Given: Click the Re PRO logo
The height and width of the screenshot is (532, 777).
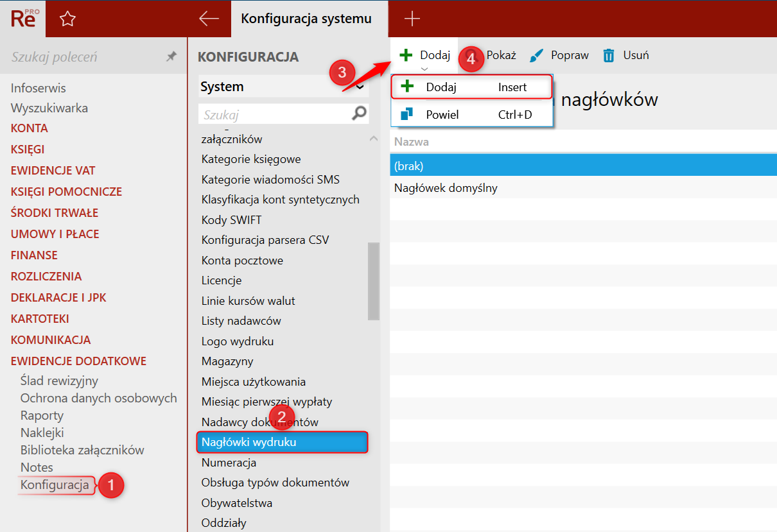Looking at the screenshot, I should 25,17.
